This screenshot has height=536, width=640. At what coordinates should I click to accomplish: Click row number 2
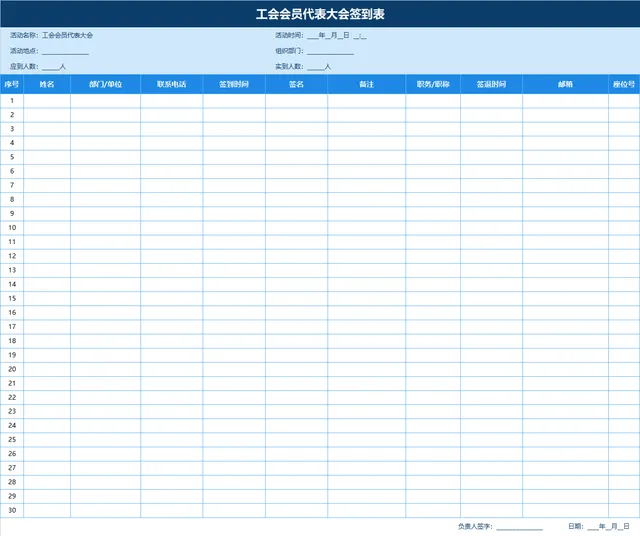(x=12, y=115)
